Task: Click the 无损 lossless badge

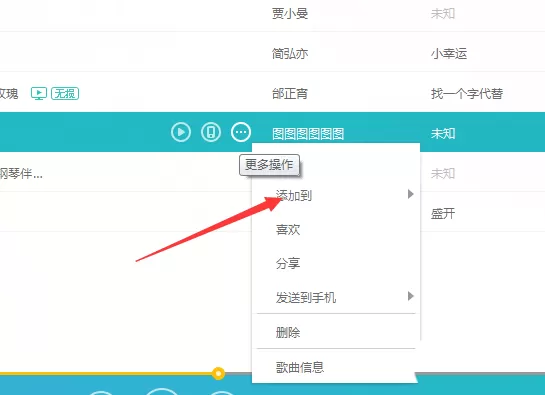Action: point(65,93)
